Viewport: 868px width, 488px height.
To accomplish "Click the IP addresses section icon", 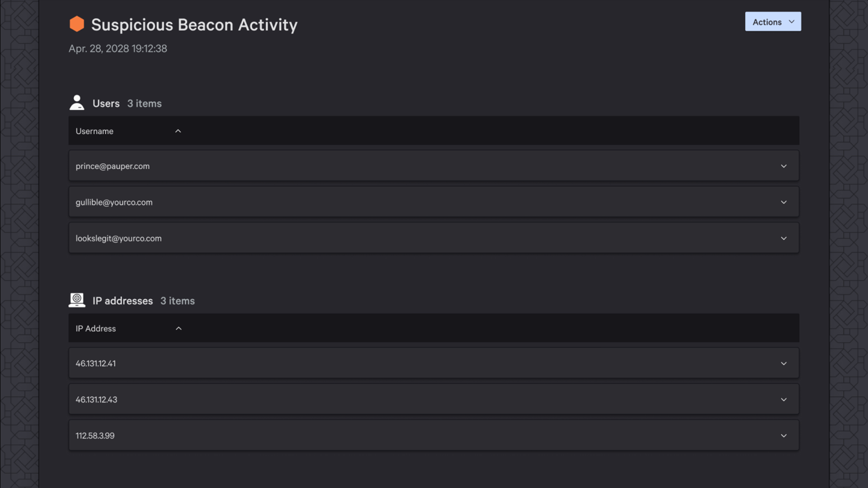I will pos(76,300).
